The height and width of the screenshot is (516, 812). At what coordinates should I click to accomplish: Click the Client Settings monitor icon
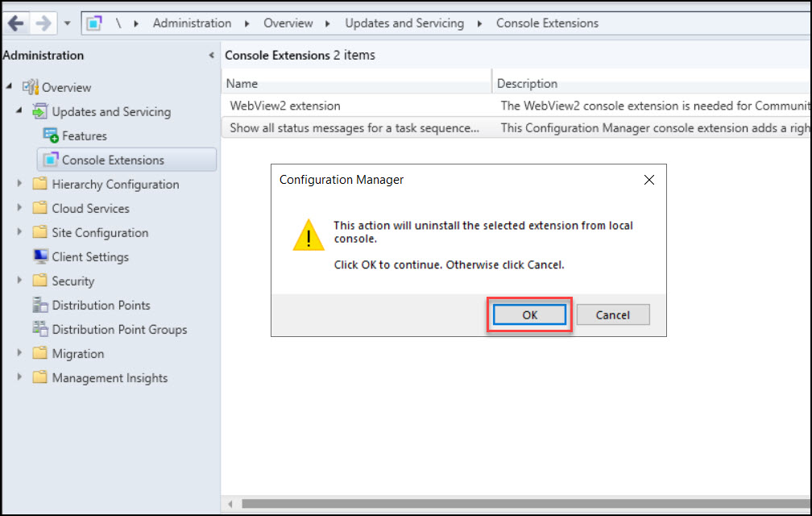point(40,256)
